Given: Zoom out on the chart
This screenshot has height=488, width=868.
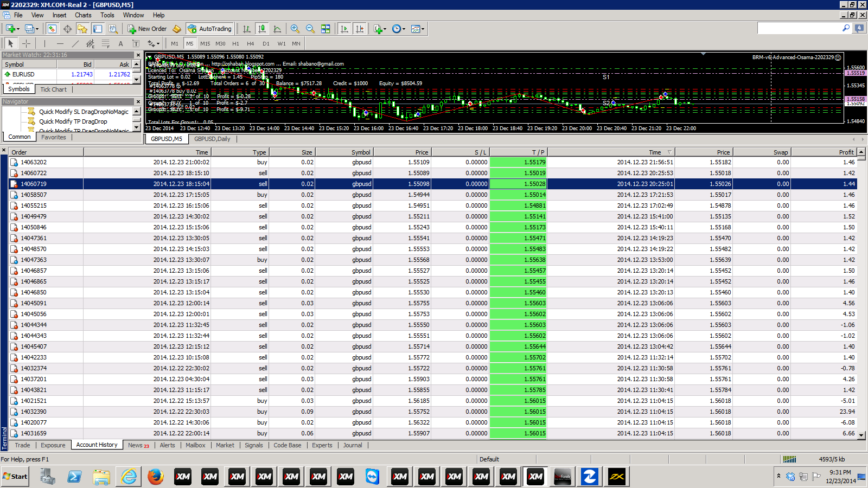Looking at the screenshot, I should [x=310, y=29].
